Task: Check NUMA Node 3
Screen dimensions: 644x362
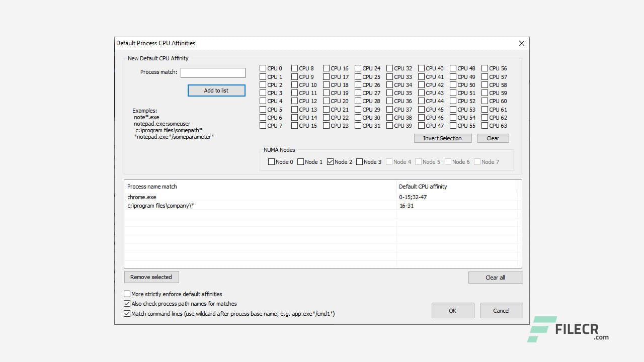Action: pyautogui.click(x=359, y=162)
